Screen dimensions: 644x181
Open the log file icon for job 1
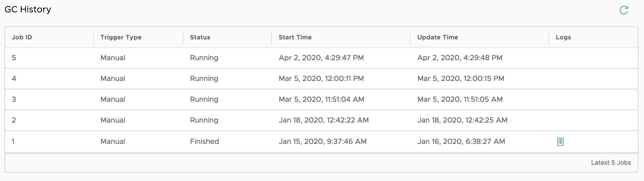tap(560, 141)
